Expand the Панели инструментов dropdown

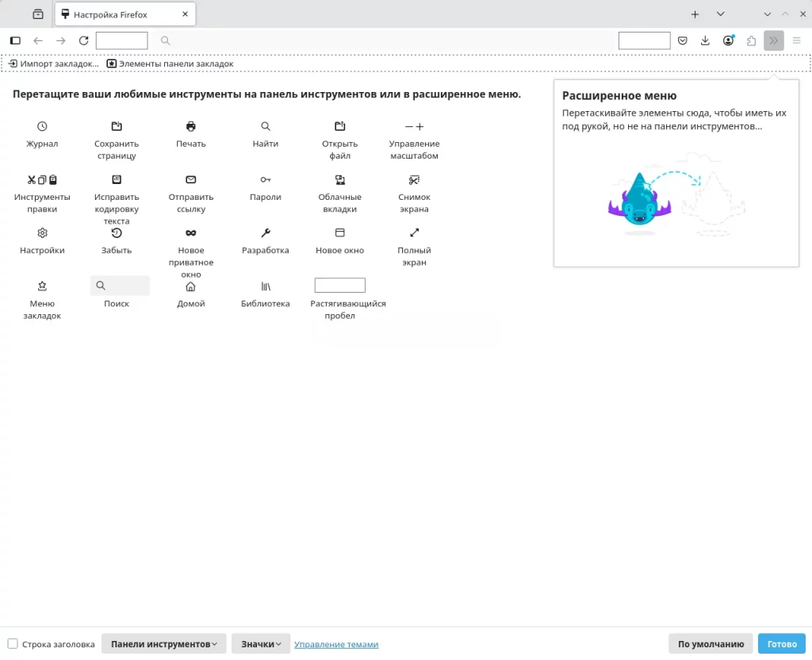pyautogui.click(x=163, y=644)
